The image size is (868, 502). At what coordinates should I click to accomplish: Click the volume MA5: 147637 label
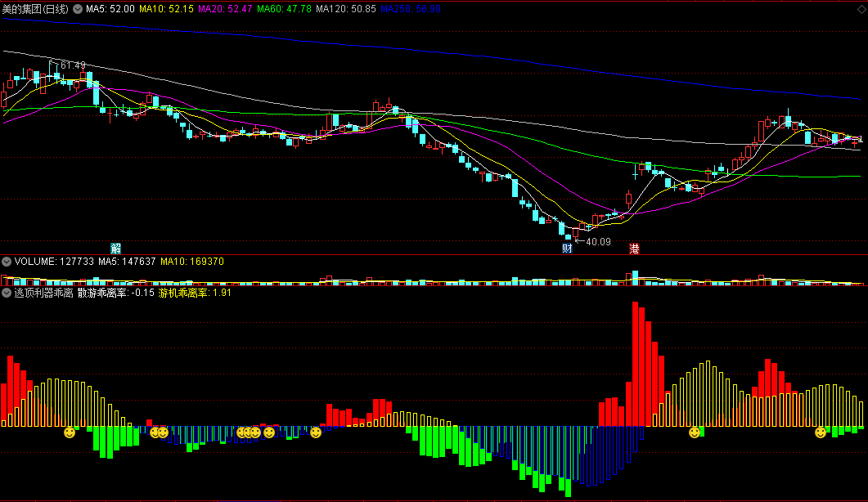coord(128,262)
